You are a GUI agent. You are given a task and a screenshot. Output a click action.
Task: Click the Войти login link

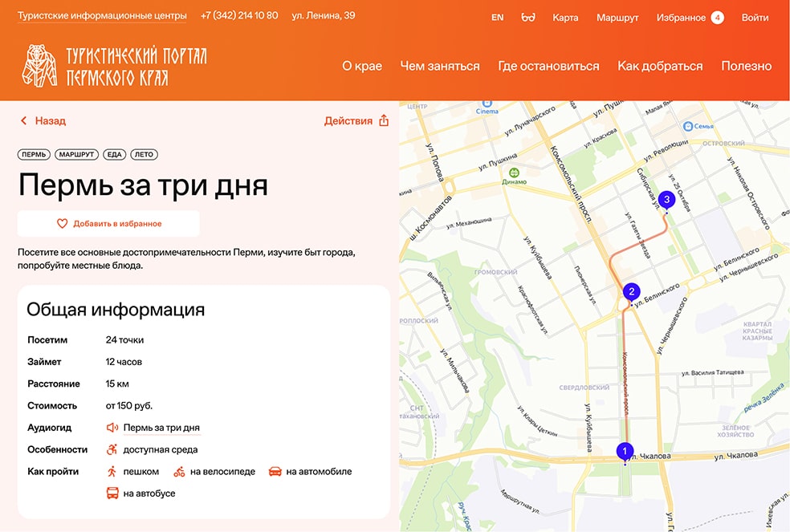click(755, 18)
